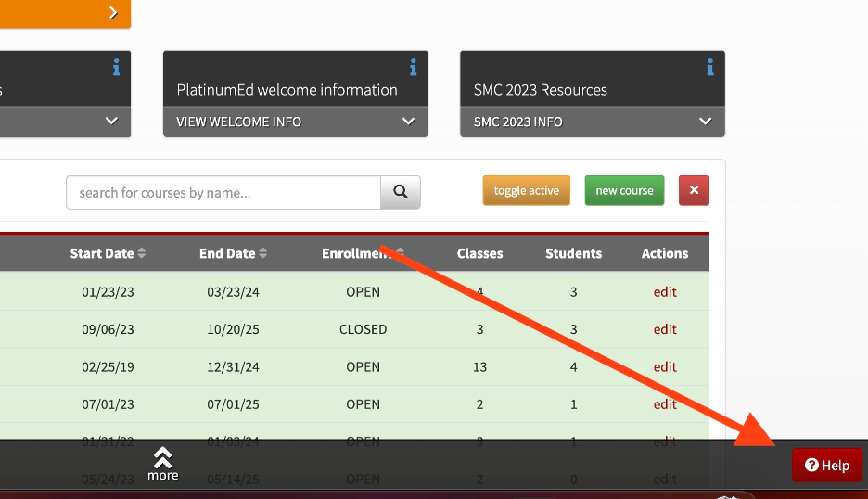868x499 pixels.
Task: Expand SMC 2023 INFO dropdown
Action: click(705, 122)
